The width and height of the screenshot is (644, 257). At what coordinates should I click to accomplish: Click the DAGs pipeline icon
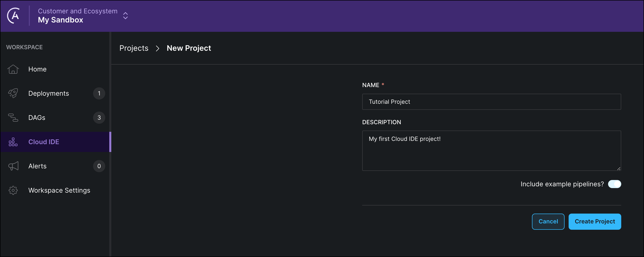(x=13, y=117)
